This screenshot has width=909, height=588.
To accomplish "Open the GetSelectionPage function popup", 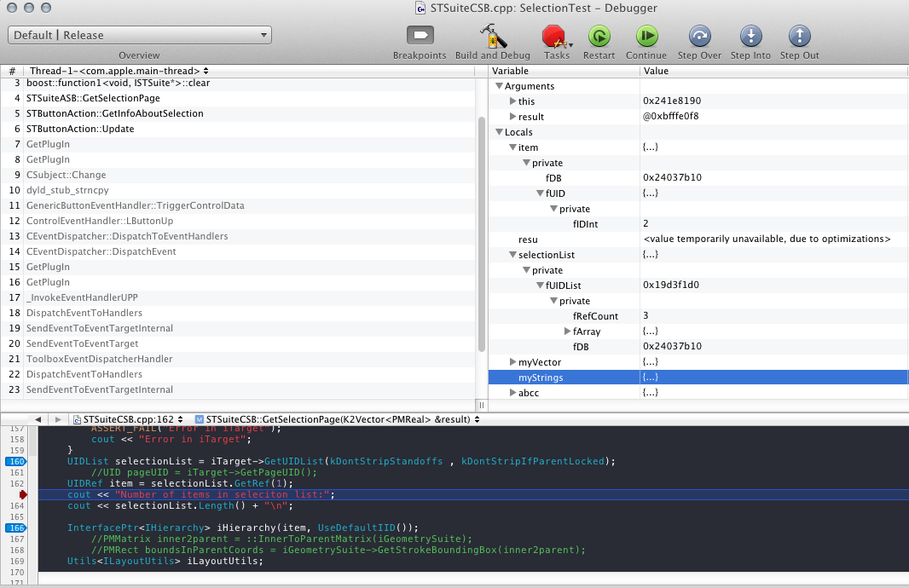I will 338,419.
